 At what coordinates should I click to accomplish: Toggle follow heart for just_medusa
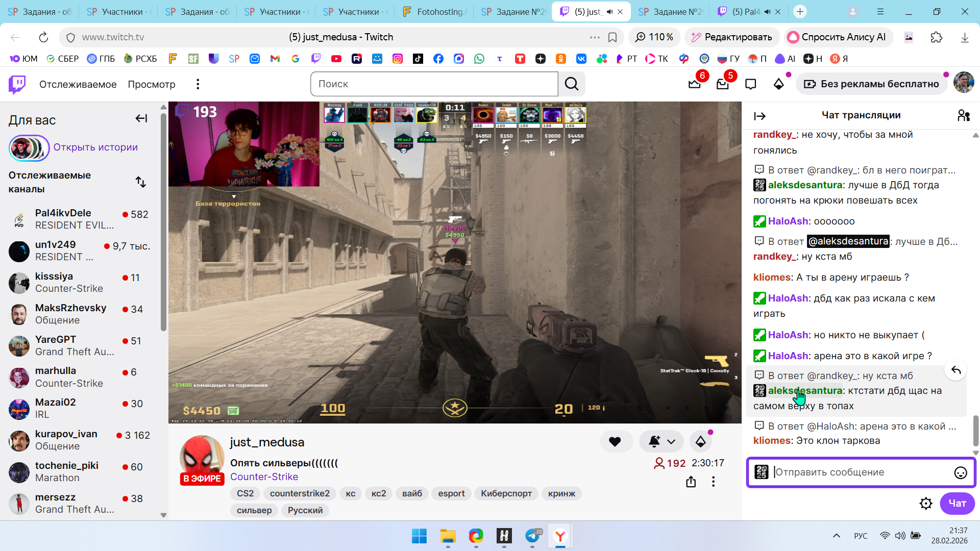(615, 442)
